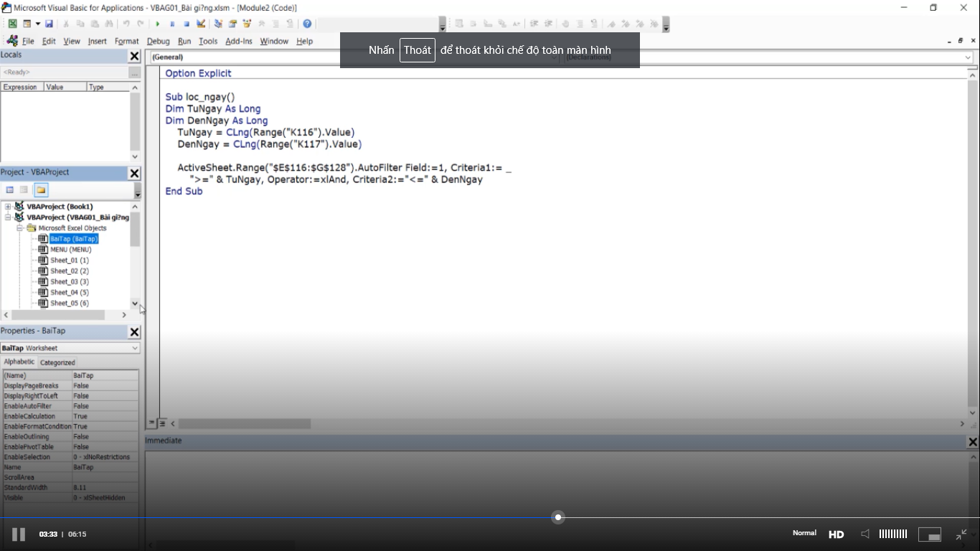Open Project Explorer toolbar icon
Image resolution: width=980 pixels, height=551 pixels.
point(219,24)
